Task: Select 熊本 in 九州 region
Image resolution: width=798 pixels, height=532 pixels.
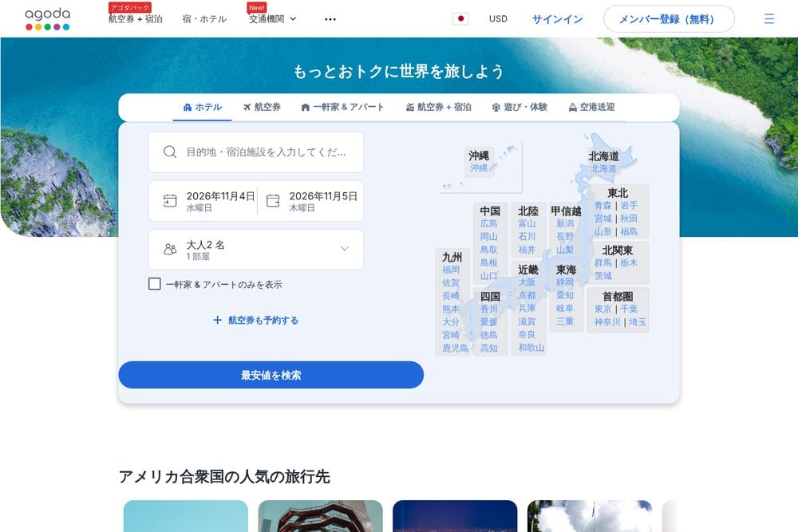Action: click(x=451, y=309)
